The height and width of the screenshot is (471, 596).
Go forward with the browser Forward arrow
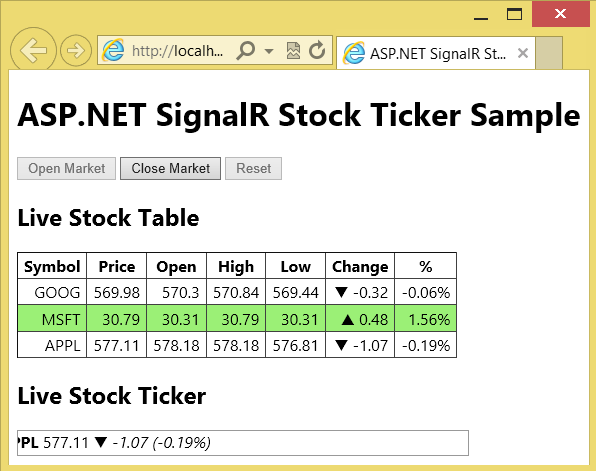pyautogui.click(x=76, y=50)
